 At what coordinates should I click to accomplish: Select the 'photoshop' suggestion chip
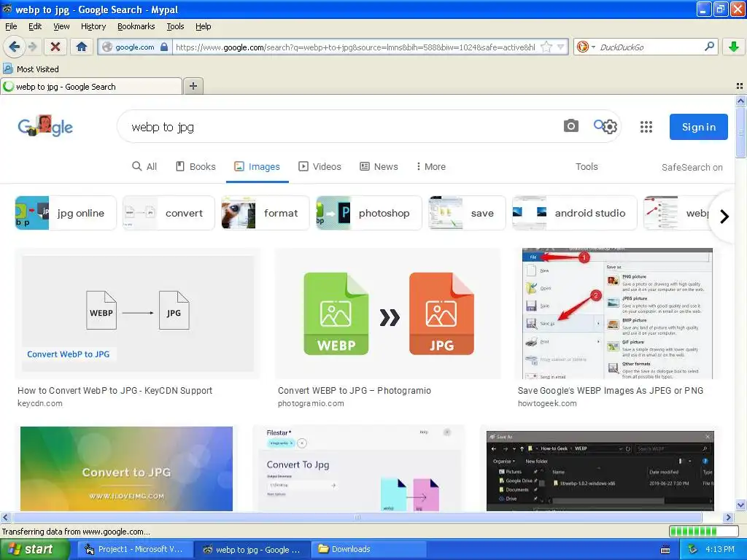pos(368,213)
